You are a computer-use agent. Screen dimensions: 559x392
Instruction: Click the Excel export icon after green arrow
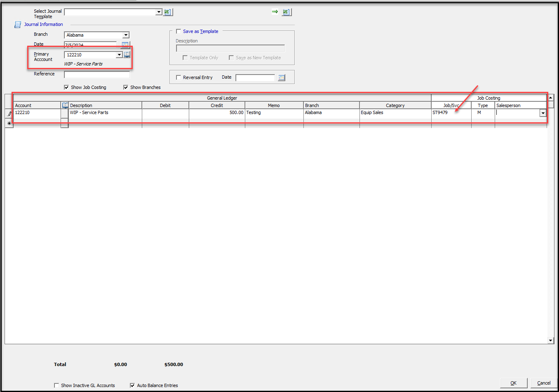point(287,12)
